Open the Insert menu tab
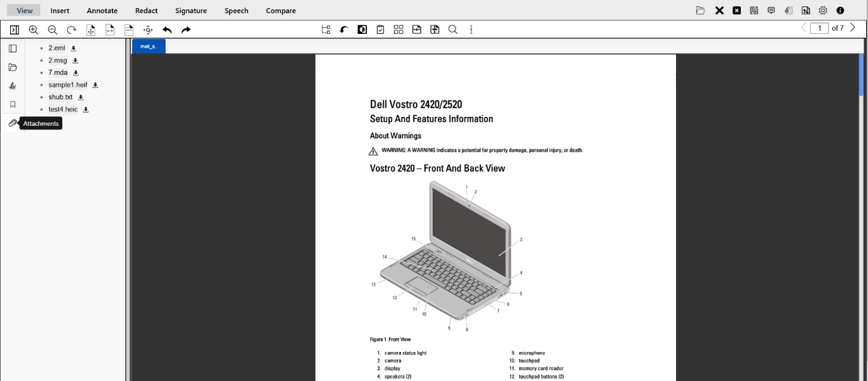868x381 pixels. (x=60, y=11)
